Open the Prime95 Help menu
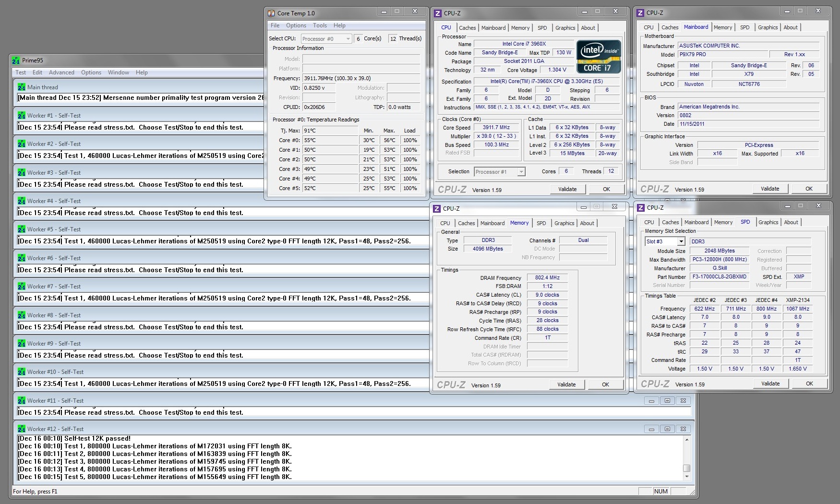The image size is (840, 504). pyautogui.click(x=142, y=72)
